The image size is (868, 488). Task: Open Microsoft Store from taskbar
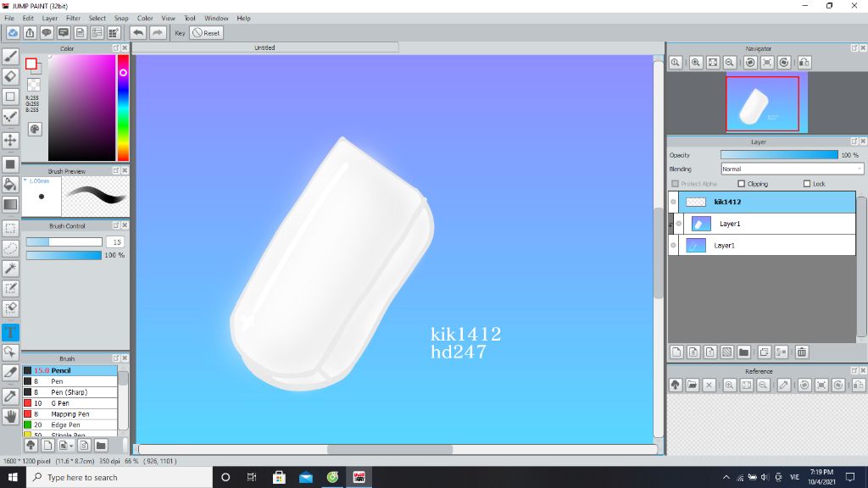pyautogui.click(x=279, y=477)
